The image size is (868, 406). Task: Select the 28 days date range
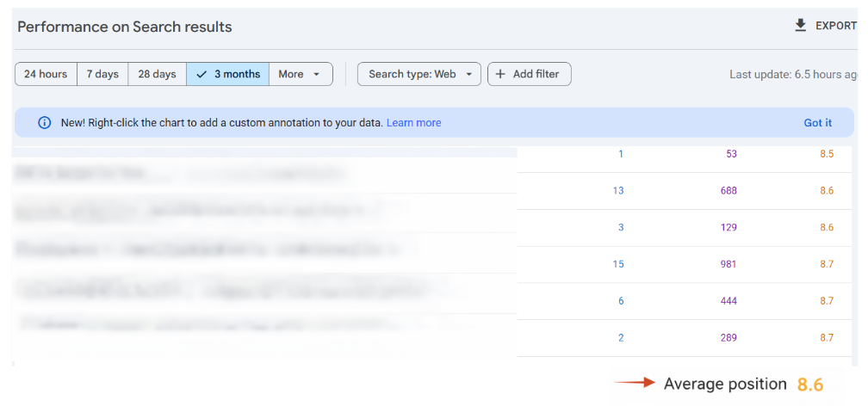point(158,74)
